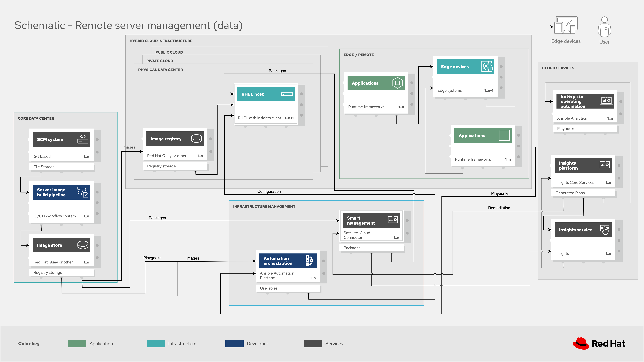Viewport: 644px width, 362px height.
Task: Select the Image registry header
Action: pos(175,139)
